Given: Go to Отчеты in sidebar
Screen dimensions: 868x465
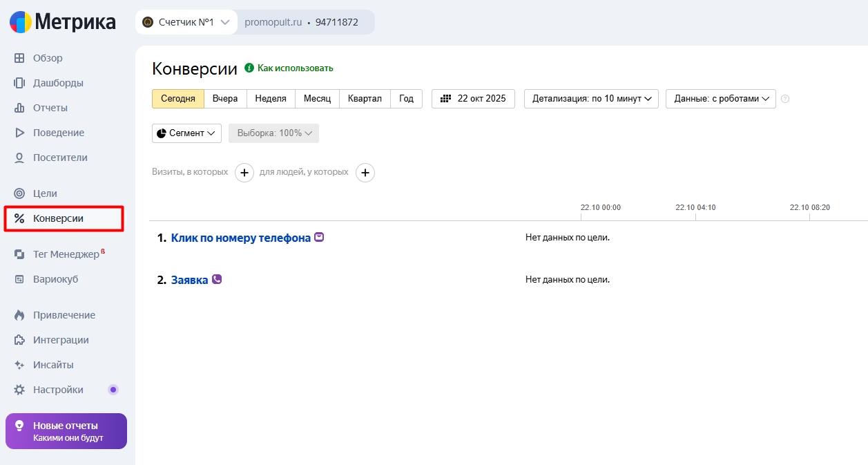Looking at the screenshot, I should (x=50, y=108).
